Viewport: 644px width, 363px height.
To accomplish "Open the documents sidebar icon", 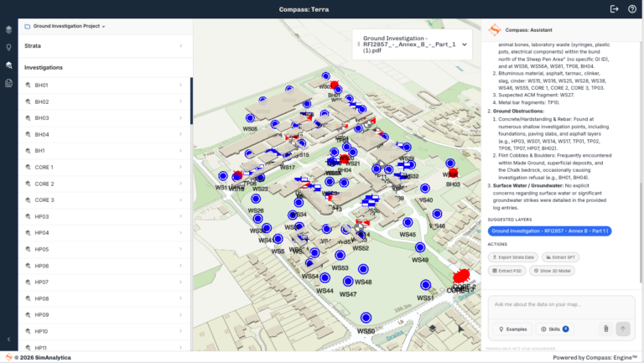I will coord(8,83).
